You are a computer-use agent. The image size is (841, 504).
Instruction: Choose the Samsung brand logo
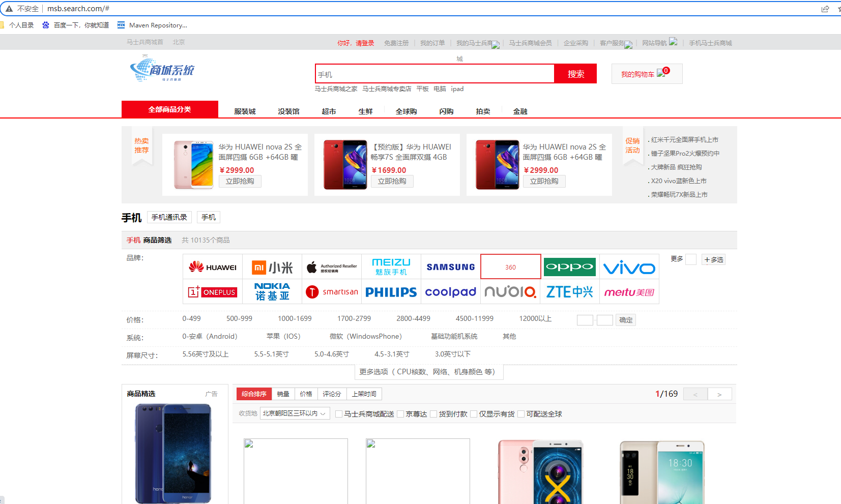(x=450, y=267)
